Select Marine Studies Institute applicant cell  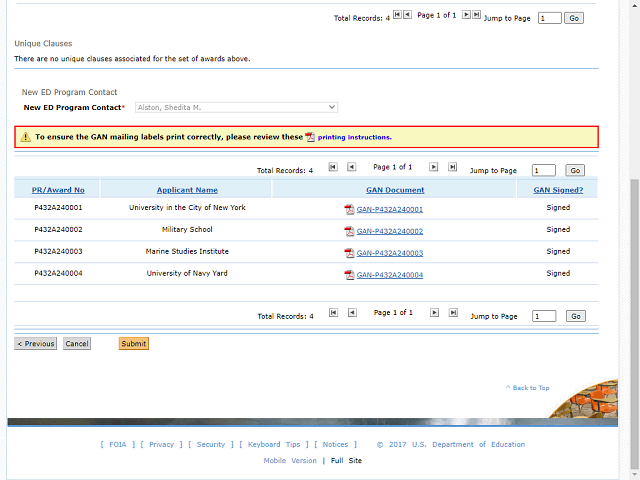pos(187,251)
